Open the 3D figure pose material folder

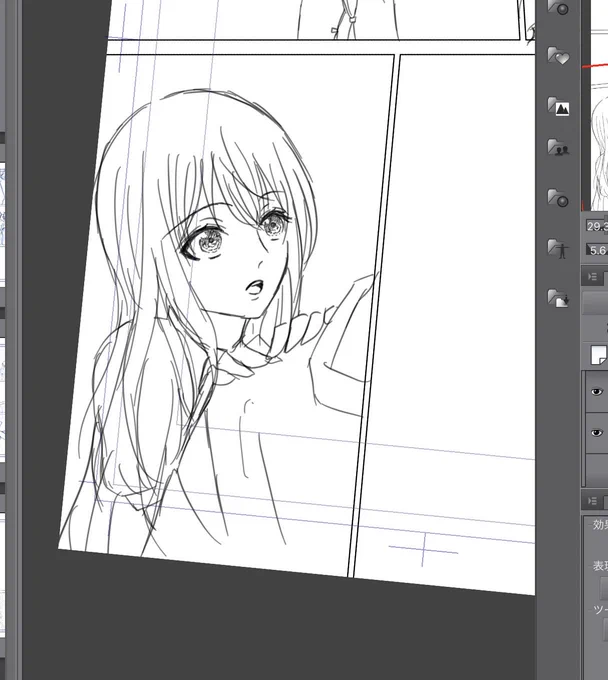tap(558, 248)
